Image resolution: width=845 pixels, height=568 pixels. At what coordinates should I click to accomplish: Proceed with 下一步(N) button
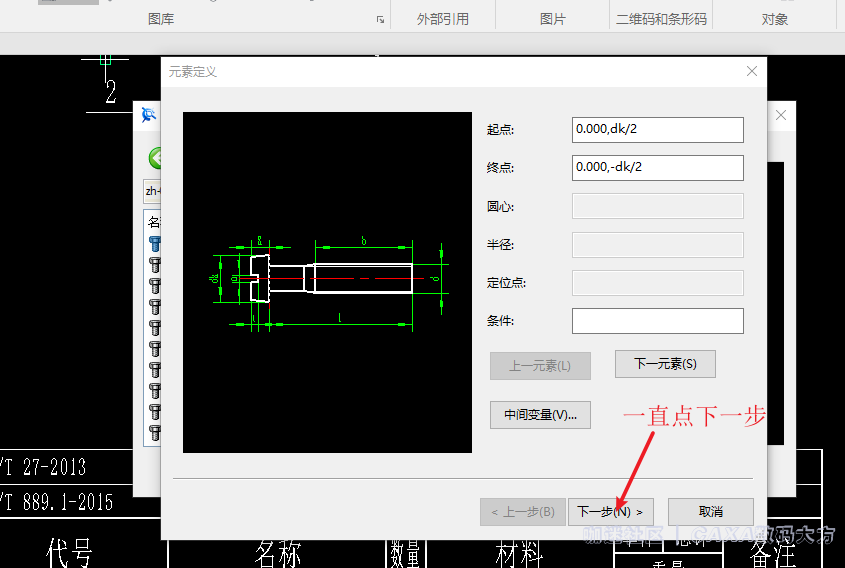pyautogui.click(x=610, y=511)
